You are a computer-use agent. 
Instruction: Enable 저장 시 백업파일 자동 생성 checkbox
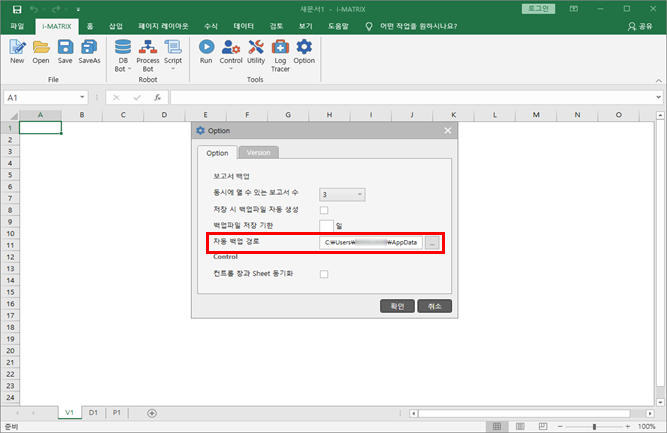point(324,210)
